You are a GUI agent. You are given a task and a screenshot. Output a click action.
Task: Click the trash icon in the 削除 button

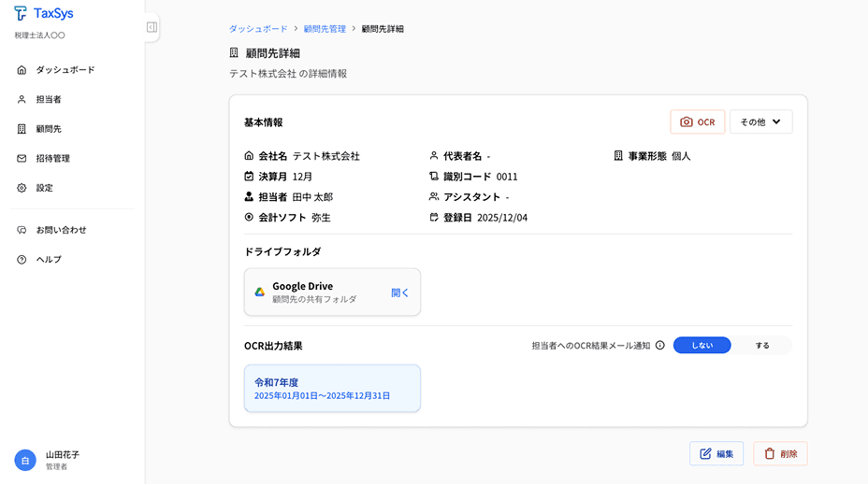(x=770, y=453)
